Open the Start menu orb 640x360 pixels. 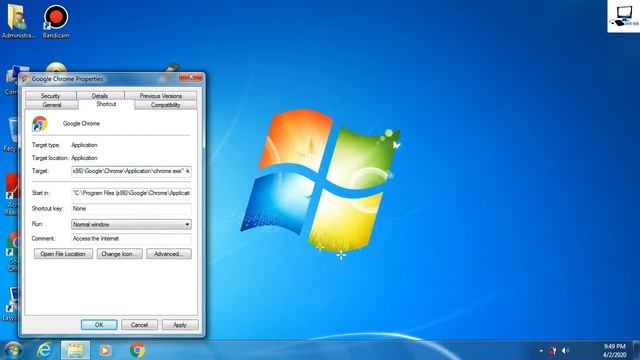(12, 350)
